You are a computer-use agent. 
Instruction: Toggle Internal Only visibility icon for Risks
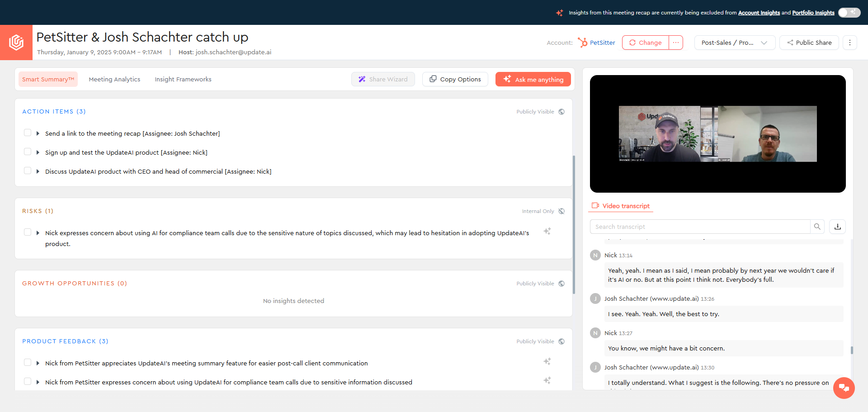pos(561,211)
